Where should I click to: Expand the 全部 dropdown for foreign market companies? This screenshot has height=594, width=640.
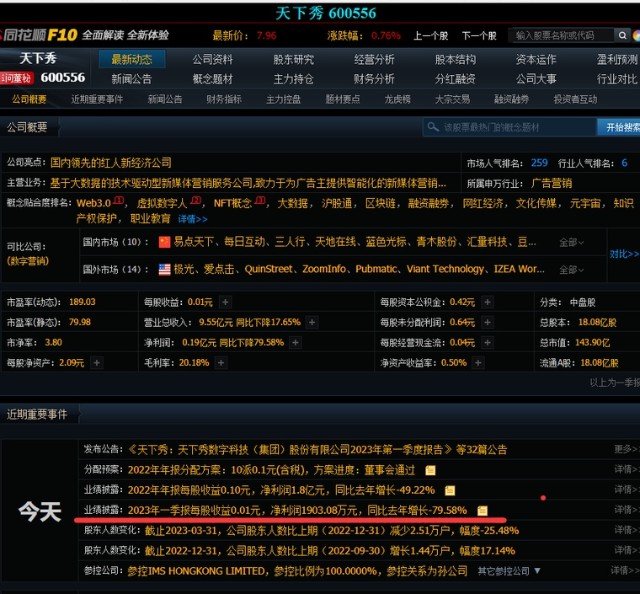pos(573,269)
